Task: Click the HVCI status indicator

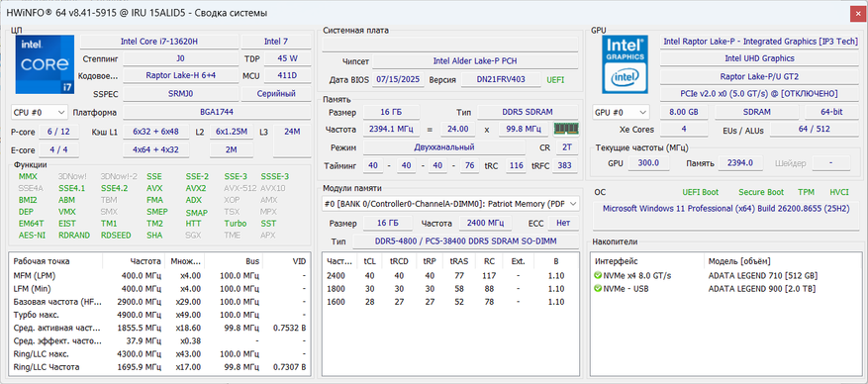Action: [x=838, y=192]
